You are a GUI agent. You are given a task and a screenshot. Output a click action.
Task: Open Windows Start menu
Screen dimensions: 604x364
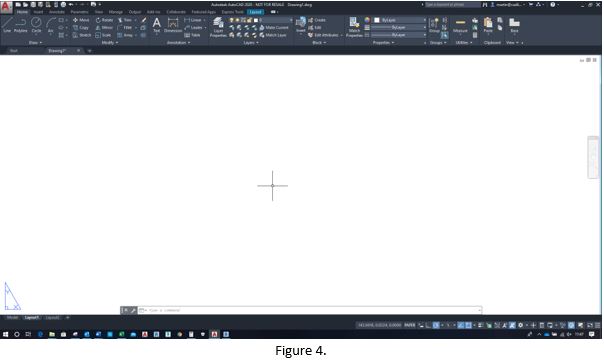pos(5,334)
